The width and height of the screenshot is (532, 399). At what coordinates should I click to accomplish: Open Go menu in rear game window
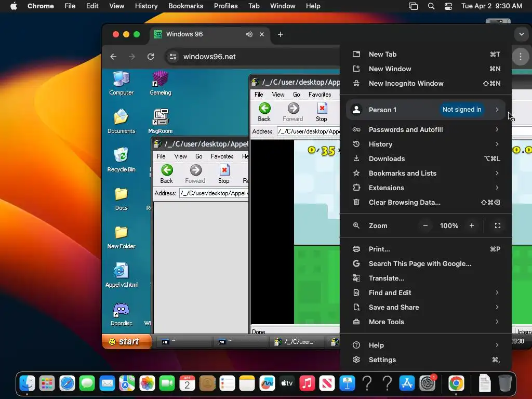(x=297, y=95)
